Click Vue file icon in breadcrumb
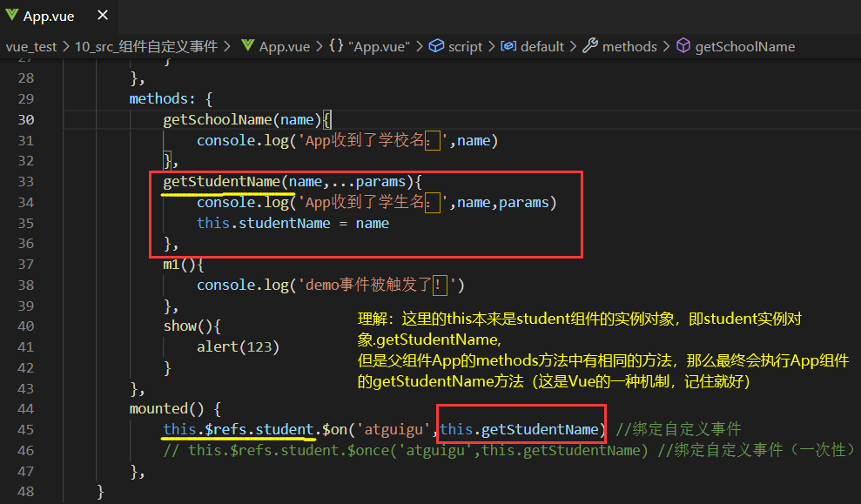This screenshot has width=861, height=504. 247,46
